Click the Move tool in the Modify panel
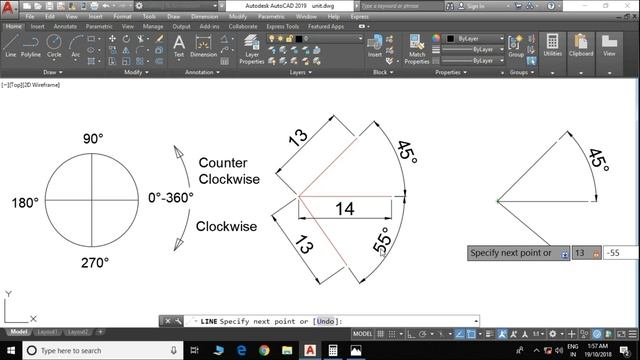 pos(112,39)
